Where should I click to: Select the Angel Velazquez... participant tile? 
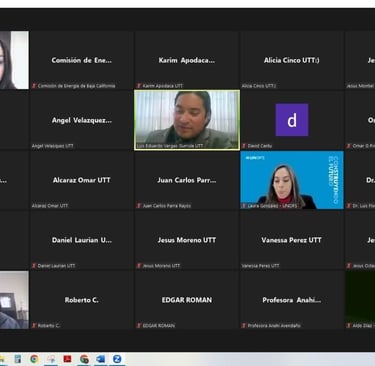(82, 120)
